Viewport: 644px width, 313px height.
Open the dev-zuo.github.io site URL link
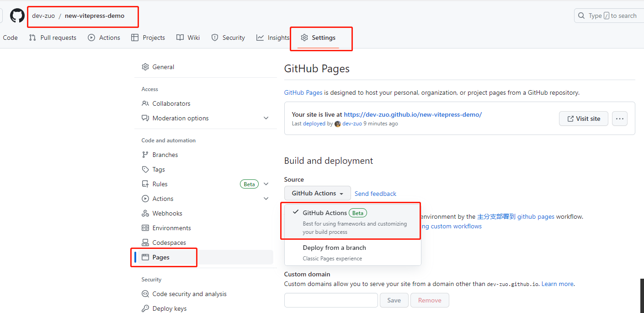click(x=413, y=114)
